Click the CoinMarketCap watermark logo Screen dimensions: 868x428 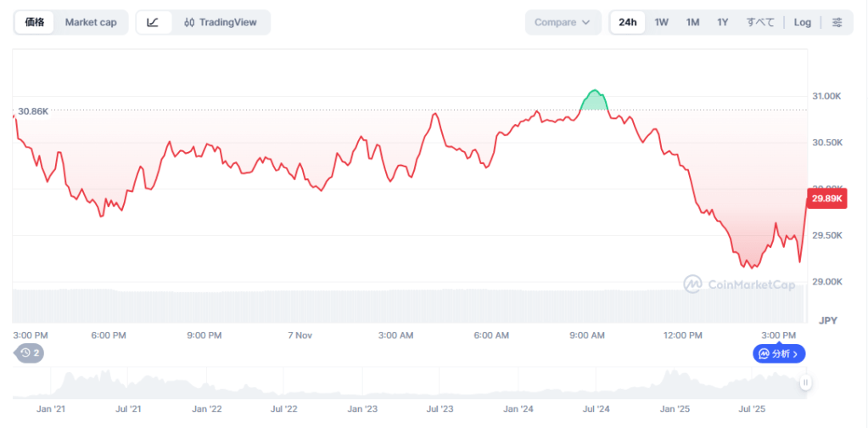(739, 284)
